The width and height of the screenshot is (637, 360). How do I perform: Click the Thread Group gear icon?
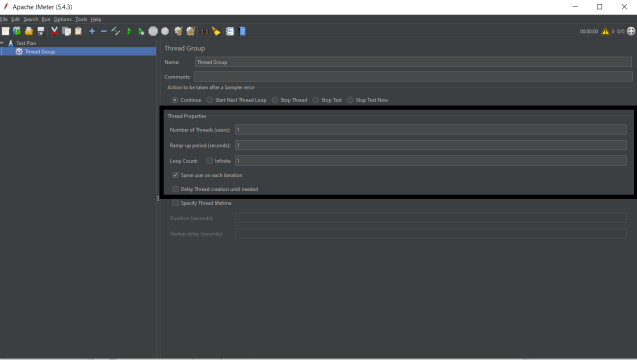pos(19,52)
